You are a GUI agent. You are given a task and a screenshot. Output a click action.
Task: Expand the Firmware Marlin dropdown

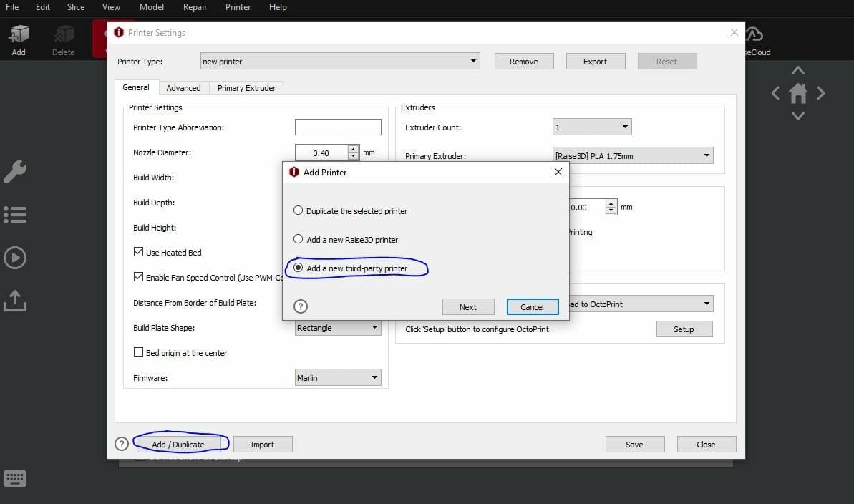pos(338,378)
